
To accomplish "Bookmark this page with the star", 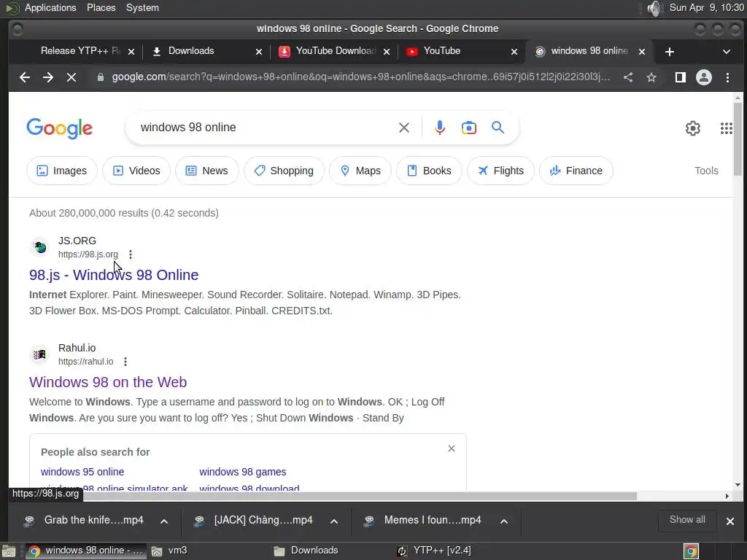I will 651,77.
